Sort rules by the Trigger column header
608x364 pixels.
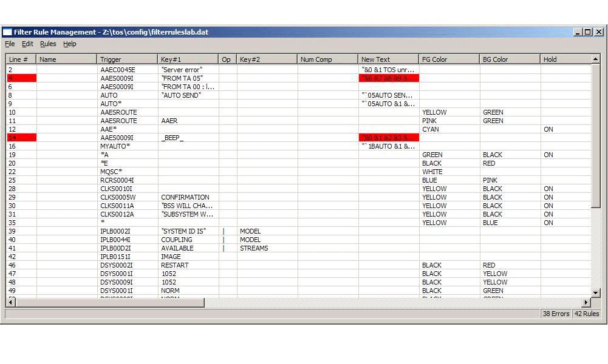pyautogui.click(x=128, y=59)
